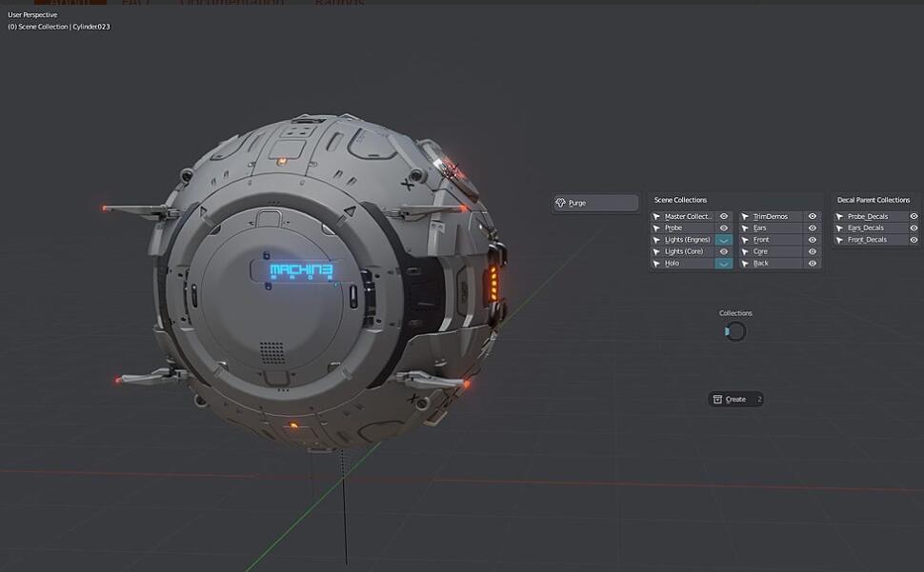Toggle visibility of Ears_Decals collection
The height and width of the screenshot is (572, 924).
[x=914, y=227]
